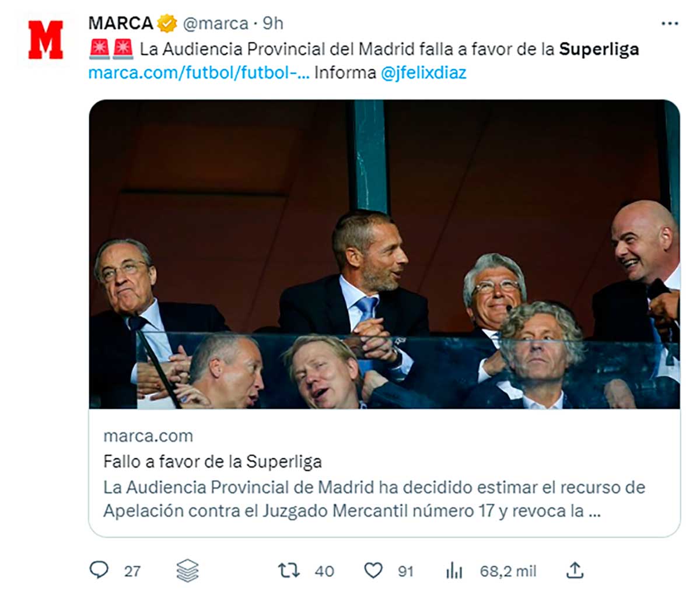Viewport: 700px width, 600px height.
Task: Open the three-dot more options menu
Action: (670, 24)
